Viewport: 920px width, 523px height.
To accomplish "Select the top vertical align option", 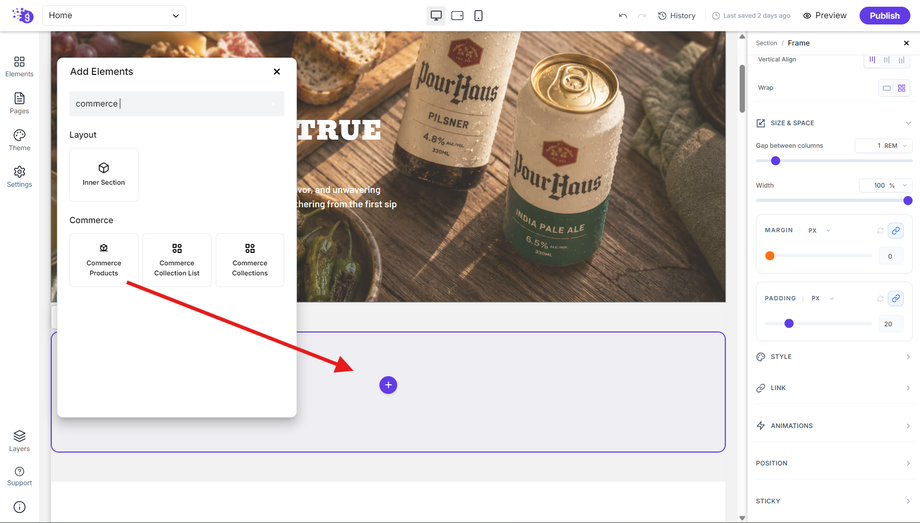I will coord(872,59).
